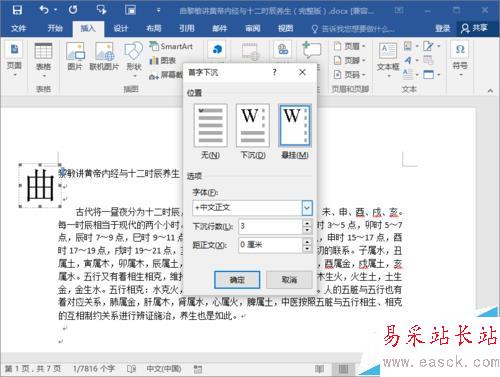Click the SmartArt button
Screen dimensions: 500x377
[171, 46]
